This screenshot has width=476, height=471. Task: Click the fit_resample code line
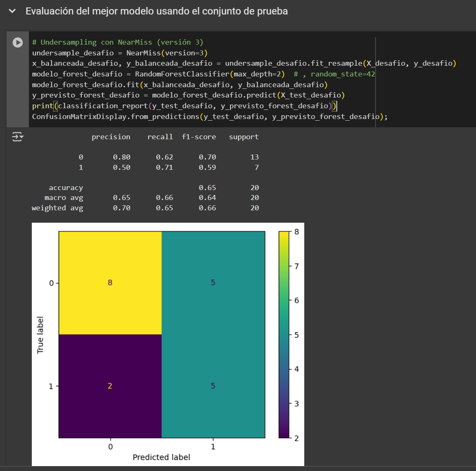[x=244, y=63]
